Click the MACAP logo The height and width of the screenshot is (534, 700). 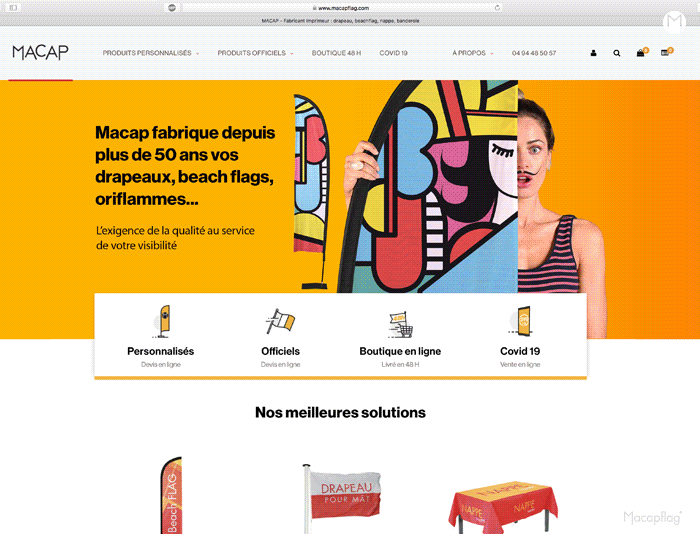[41, 53]
